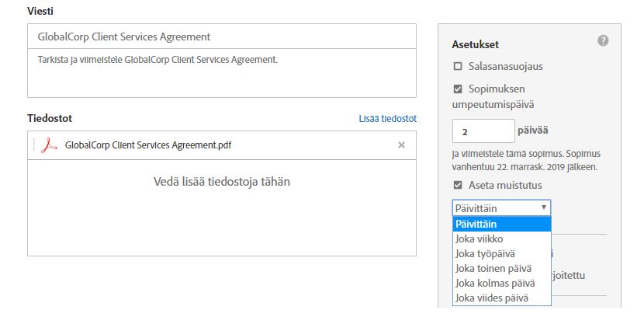Click the drag handle beside PDF file
Viewport: 644px width, 324px height.
click(x=33, y=145)
